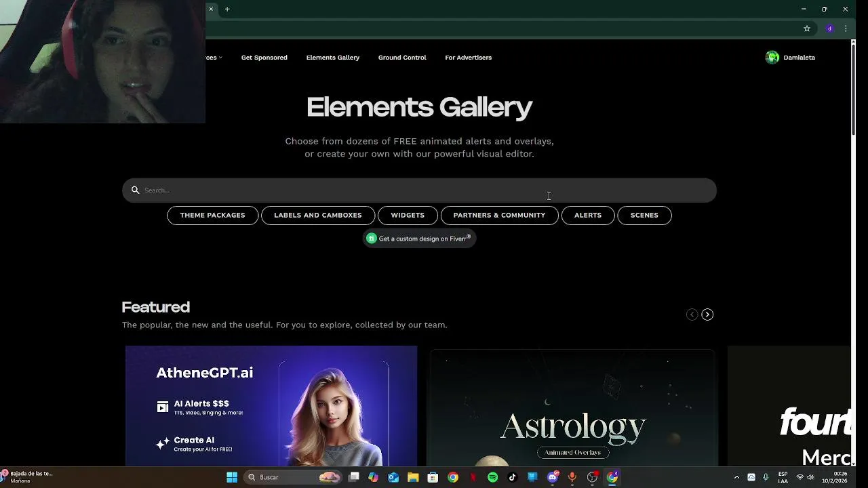This screenshot has width=868, height=488.
Task: Open For Advertisers page
Action: point(469,58)
